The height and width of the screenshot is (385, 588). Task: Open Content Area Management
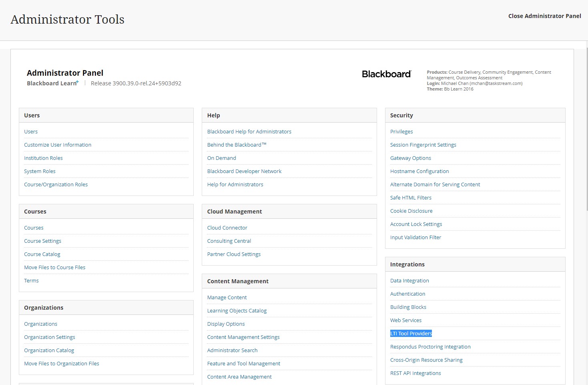pyautogui.click(x=239, y=377)
